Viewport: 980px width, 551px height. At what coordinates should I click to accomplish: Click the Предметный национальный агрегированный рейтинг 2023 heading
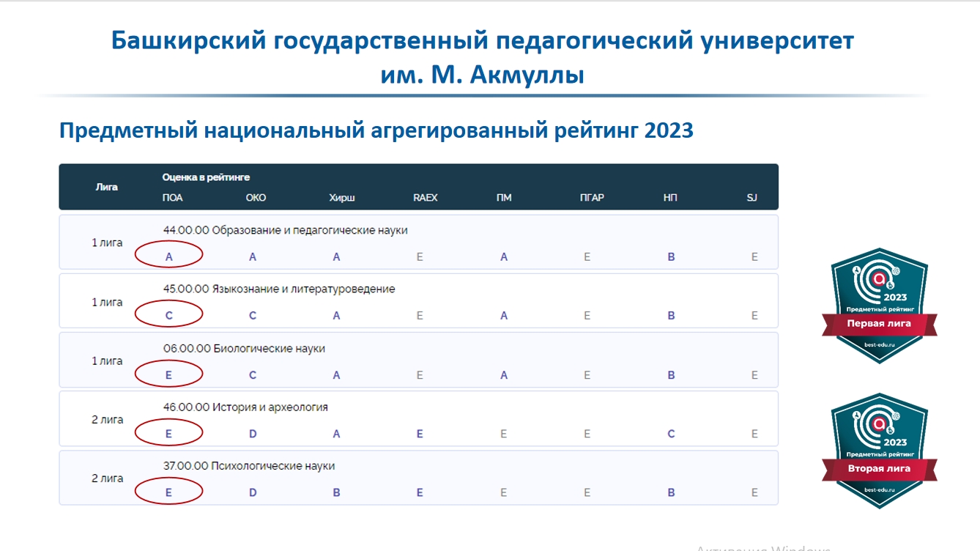point(376,130)
